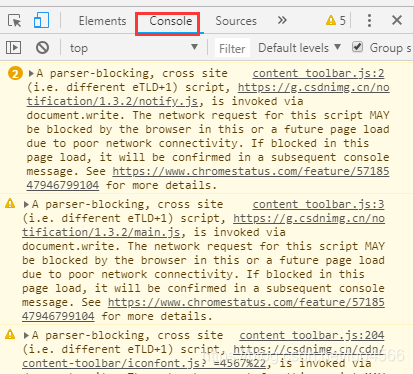Open the chromestatus link in first warning

tap(208, 178)
